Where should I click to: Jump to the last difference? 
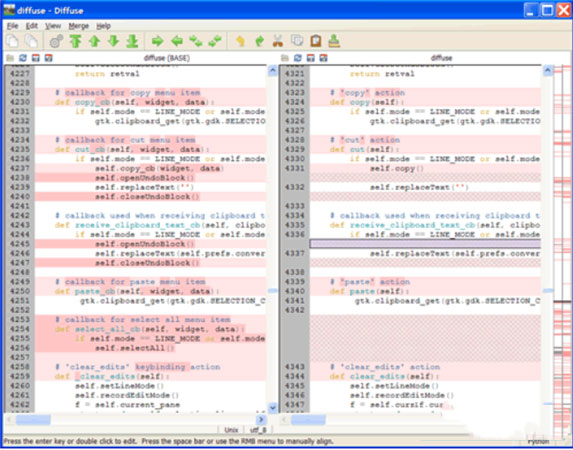pyautogui.click(x=132, y=41)
